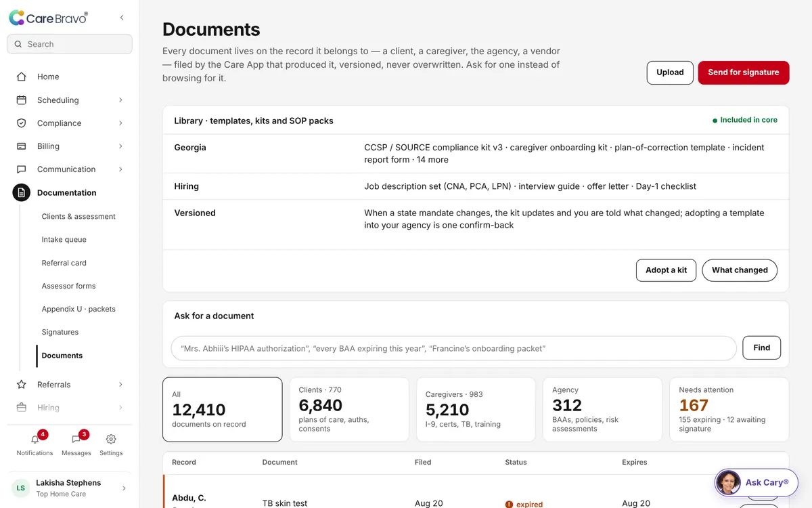Expand the Referrals menu chevron
The height and width of the screenshot is (508, 812).
click(x=120, y=384)
